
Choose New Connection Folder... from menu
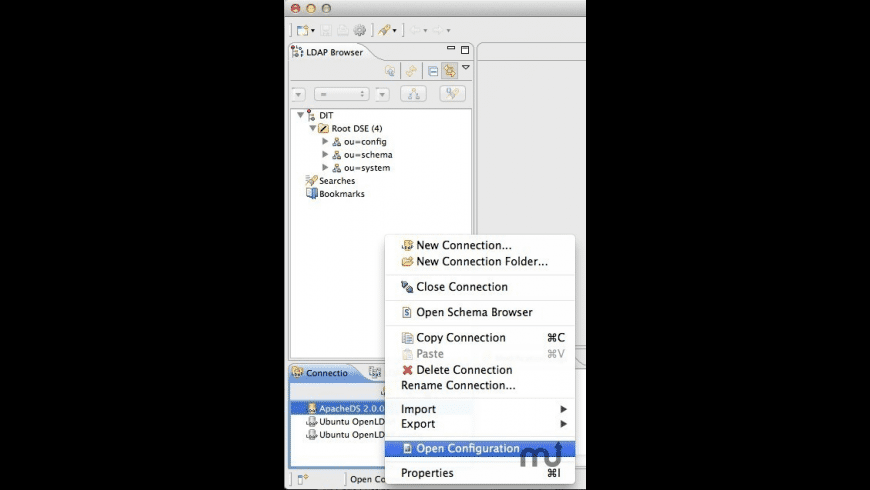pyautogui.click(x=479, y=261)
